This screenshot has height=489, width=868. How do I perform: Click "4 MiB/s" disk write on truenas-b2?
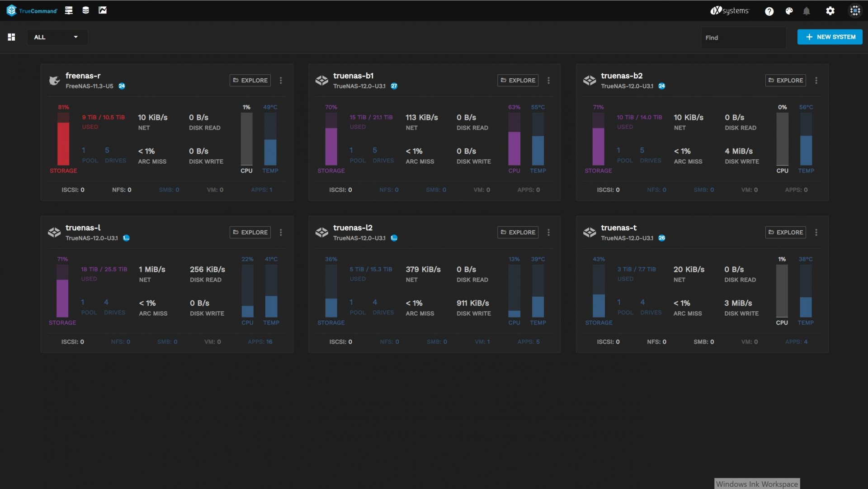coord(739,151)
